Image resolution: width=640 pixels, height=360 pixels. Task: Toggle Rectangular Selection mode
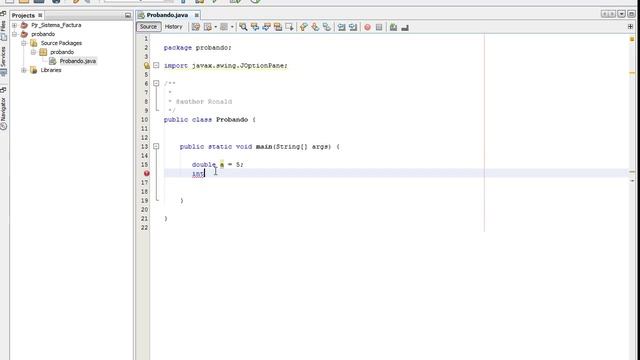point(289,27)
